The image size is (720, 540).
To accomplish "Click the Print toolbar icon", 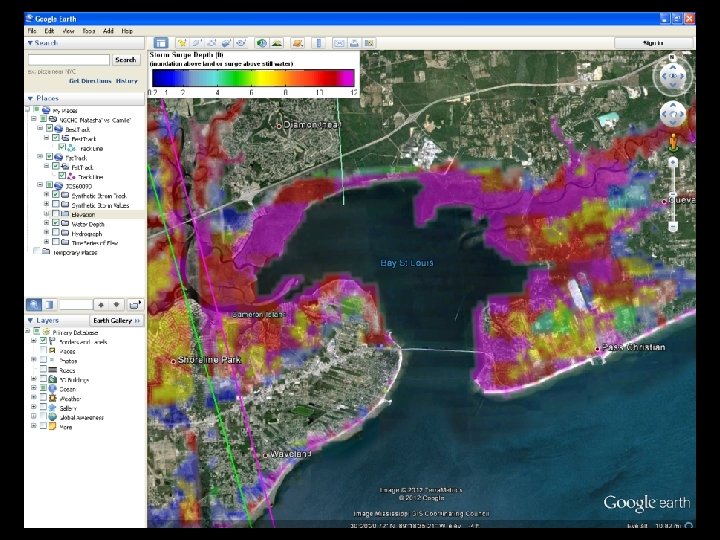I will coord(354,43).
